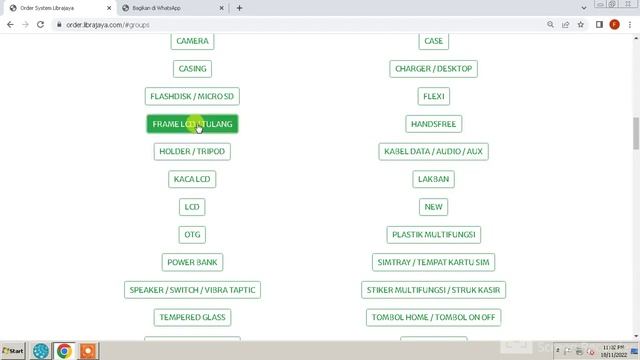Open CHARGER / DESKTOP category
This screenshot has width=640, height=360.
click(433, 69)
